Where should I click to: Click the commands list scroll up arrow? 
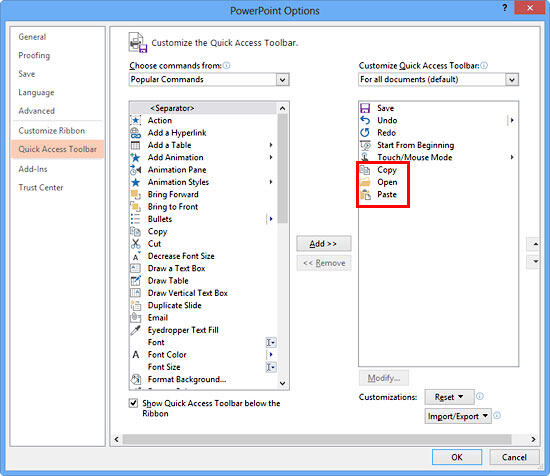283,108
